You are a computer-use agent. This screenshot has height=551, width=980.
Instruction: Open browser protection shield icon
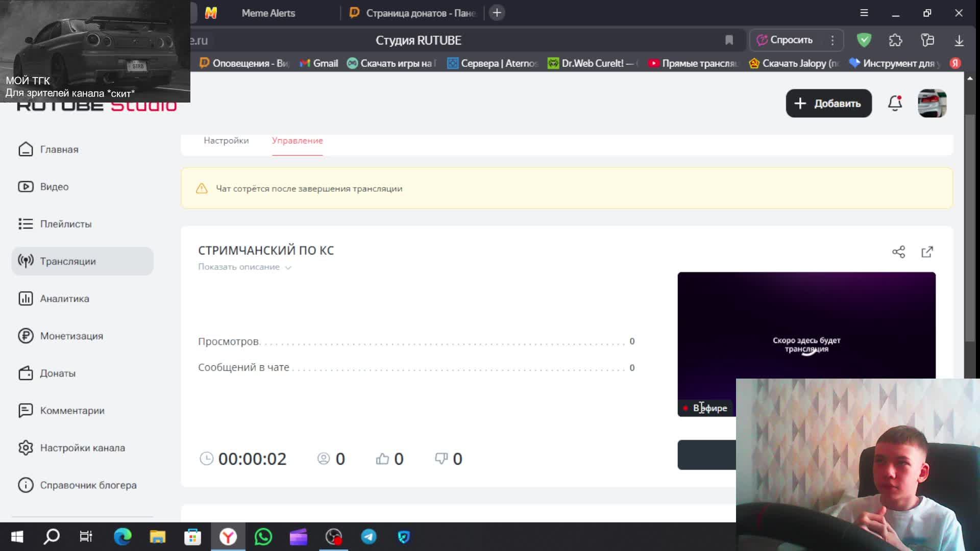click(x=864, y=40)
